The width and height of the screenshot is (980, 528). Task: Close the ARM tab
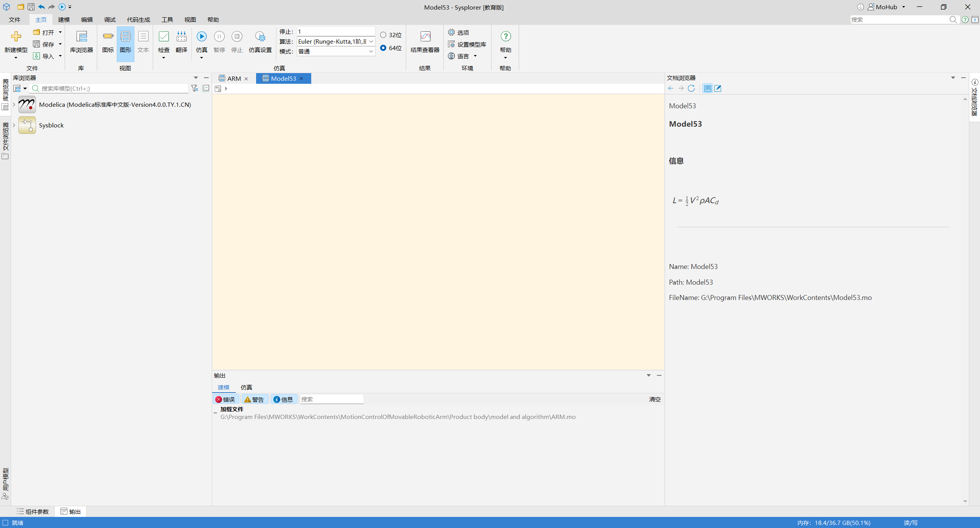(x=246, y=78)
